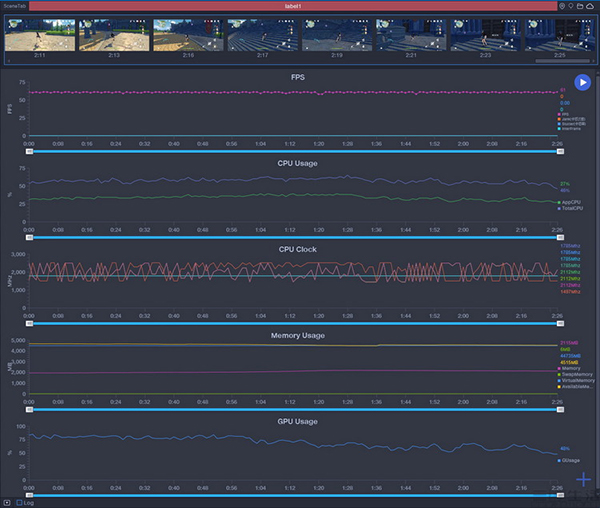Open the SceneTab tab
Screen dimensions: 600x508
[14, 6]
